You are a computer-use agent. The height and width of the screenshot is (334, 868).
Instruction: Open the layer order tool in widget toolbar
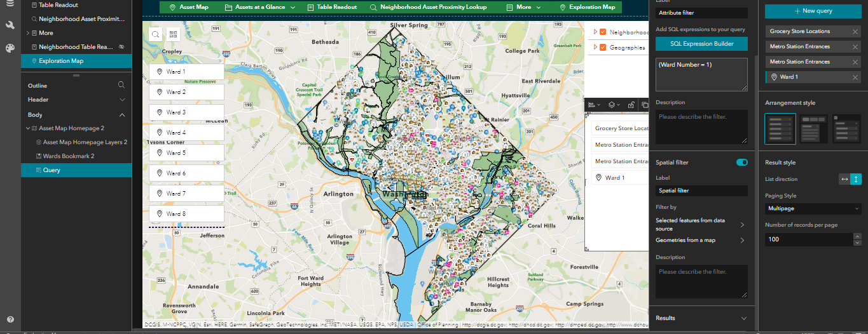tap(614, 105)
